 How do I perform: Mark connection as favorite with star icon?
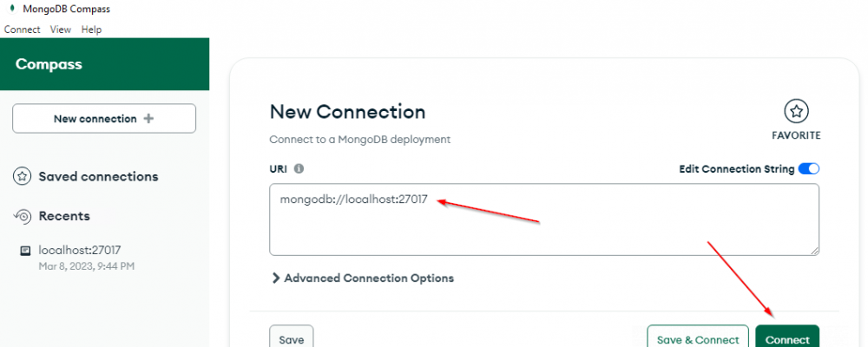(796, 112)
